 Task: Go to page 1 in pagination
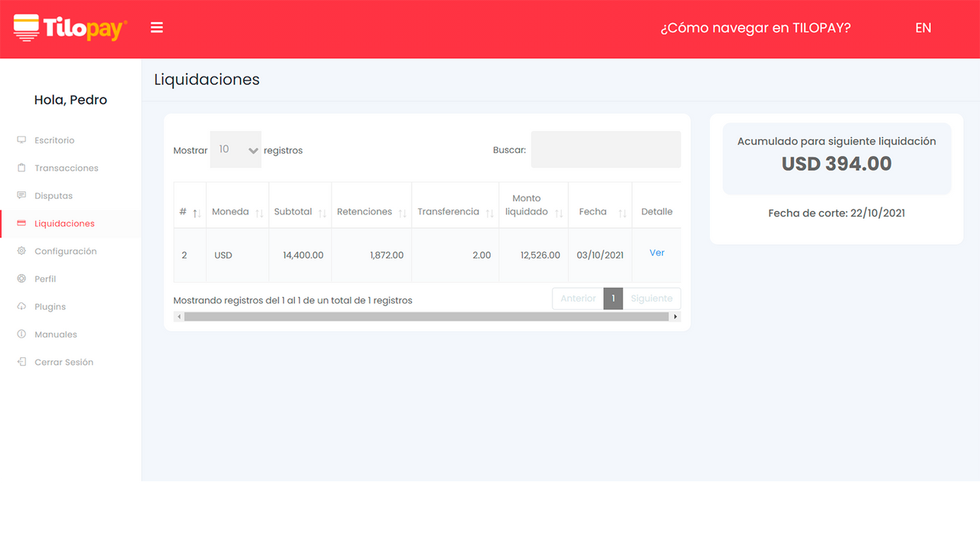613,298
